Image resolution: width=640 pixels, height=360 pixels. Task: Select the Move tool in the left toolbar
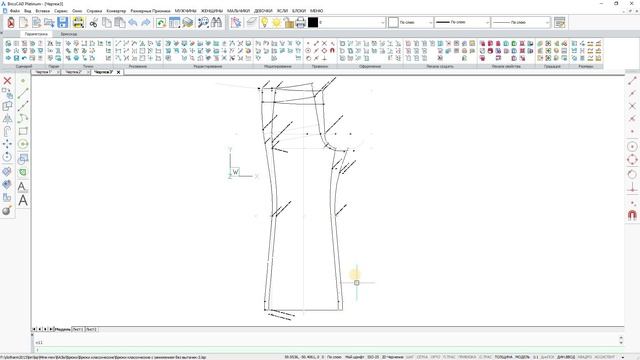pos(7,144)
